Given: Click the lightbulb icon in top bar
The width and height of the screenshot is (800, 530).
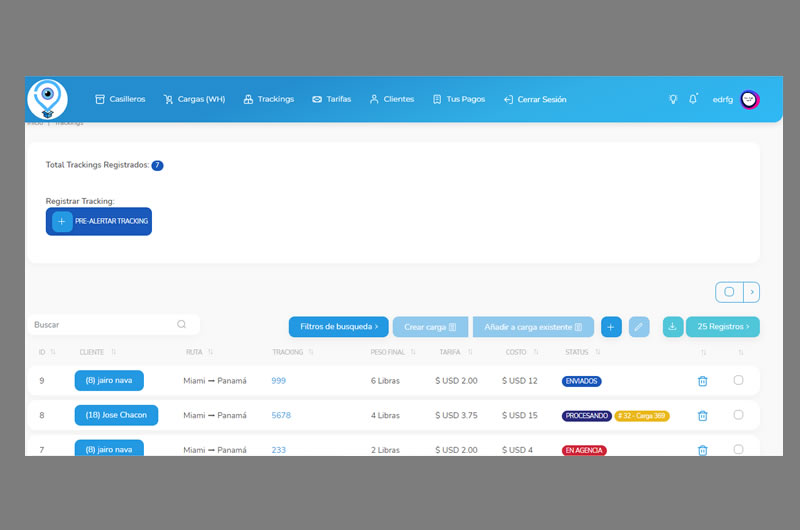Looking at the screenshot, I should [673, 99].
